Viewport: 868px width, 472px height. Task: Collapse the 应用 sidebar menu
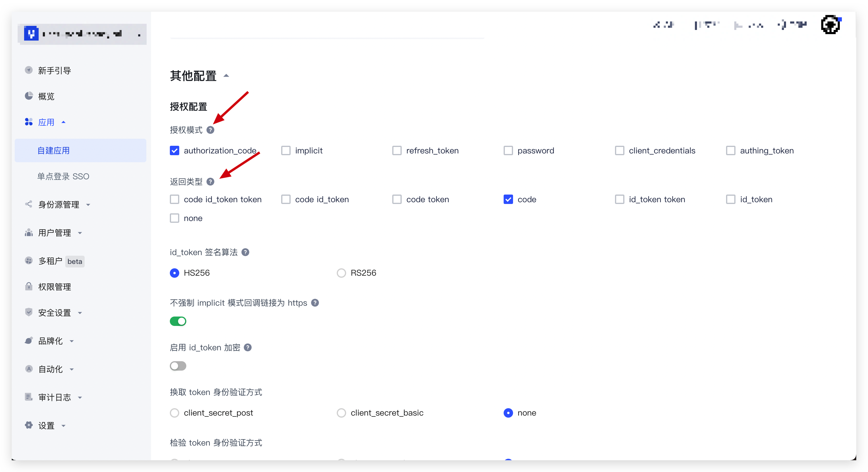(64, 122)
